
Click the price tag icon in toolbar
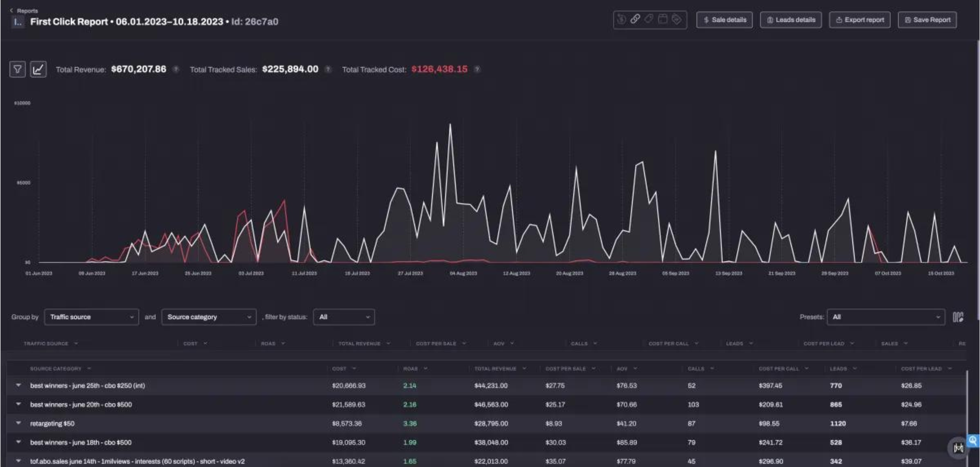tap(649, 19)
